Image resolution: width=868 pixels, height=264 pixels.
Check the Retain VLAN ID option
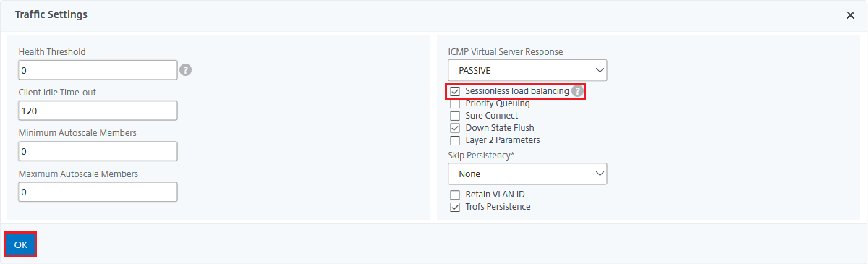tap(455, 195)
